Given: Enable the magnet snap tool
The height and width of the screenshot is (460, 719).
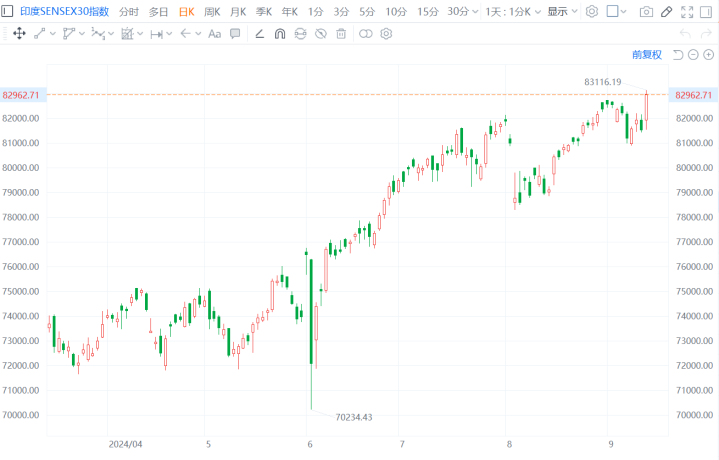Looking at the screenshot, I should click(280, 33).
